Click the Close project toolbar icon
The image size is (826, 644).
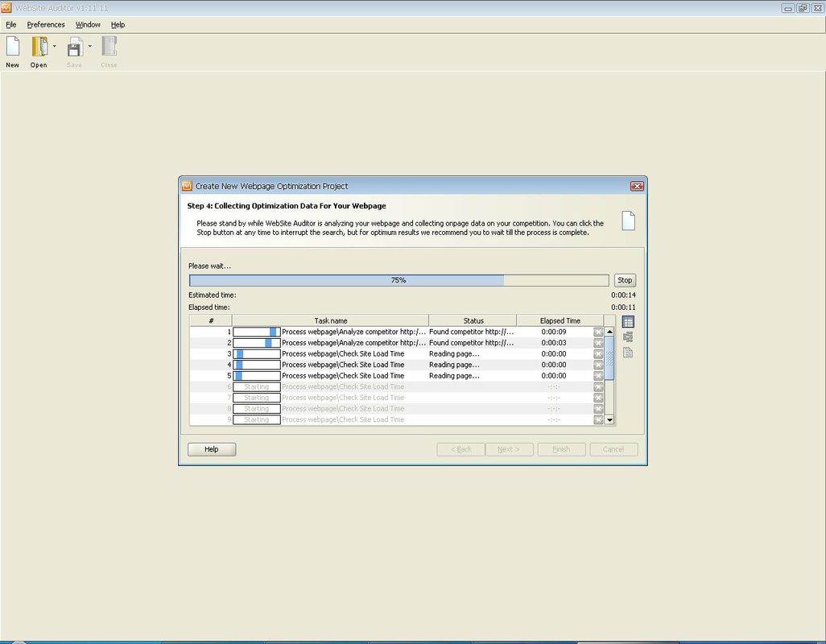[x=109, y=47]
